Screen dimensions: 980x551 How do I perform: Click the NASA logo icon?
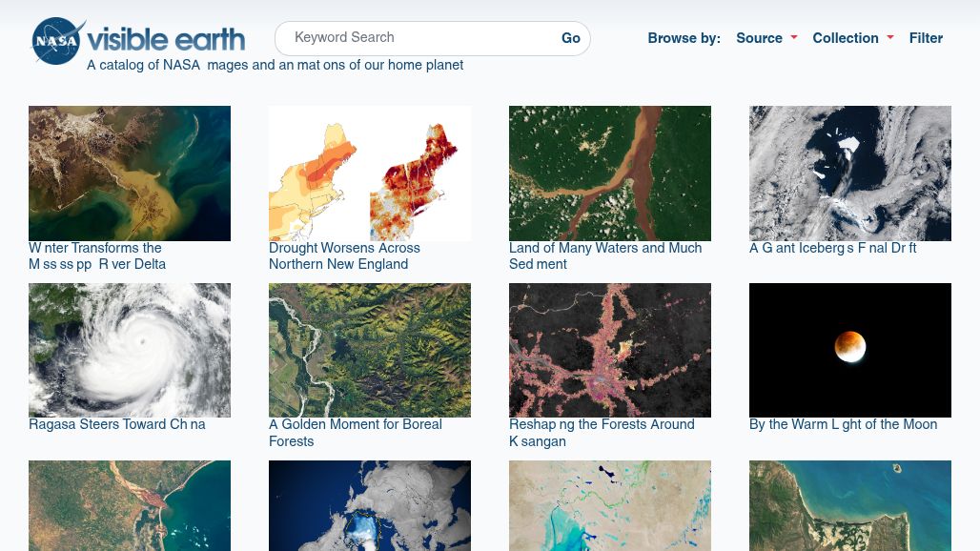57,41
